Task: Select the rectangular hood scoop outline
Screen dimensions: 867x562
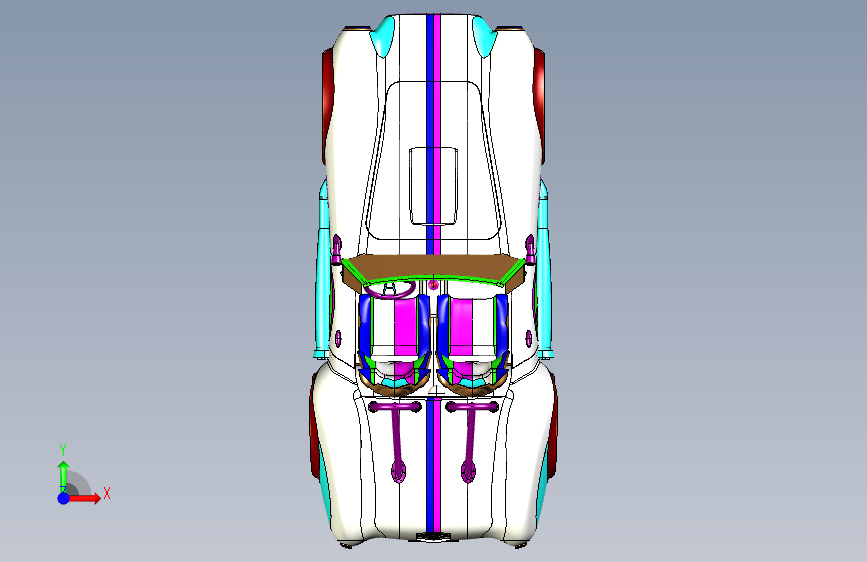Action: [x=434, y=186]
